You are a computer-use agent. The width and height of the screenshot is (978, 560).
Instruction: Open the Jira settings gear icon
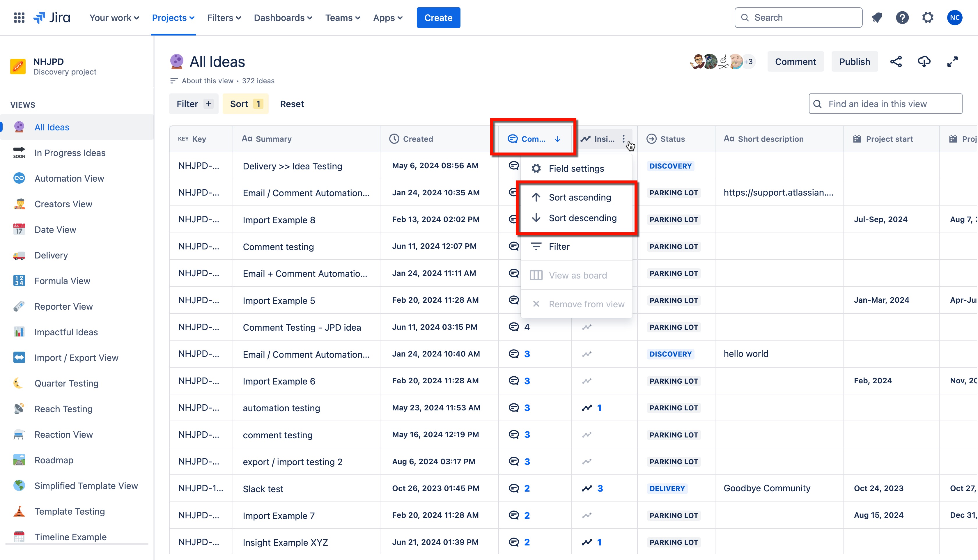coord(927,17)
